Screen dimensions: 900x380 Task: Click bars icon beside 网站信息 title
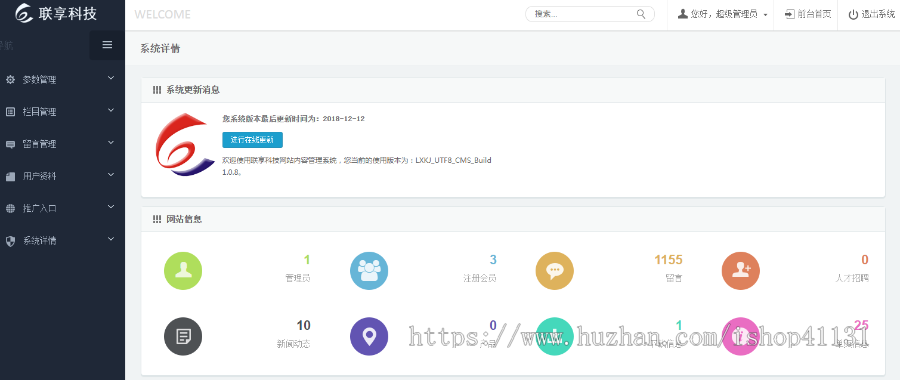(x=157, y=219)
